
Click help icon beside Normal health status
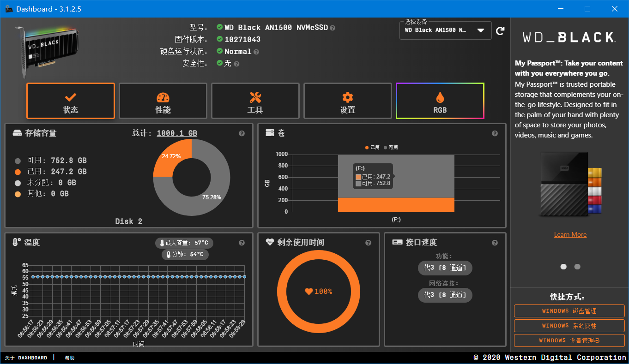(x=256, y=52)
